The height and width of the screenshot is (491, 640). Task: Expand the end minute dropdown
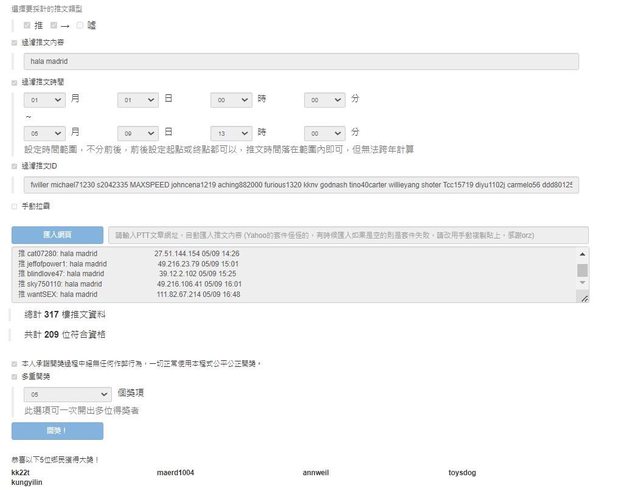tap(325, 133)
